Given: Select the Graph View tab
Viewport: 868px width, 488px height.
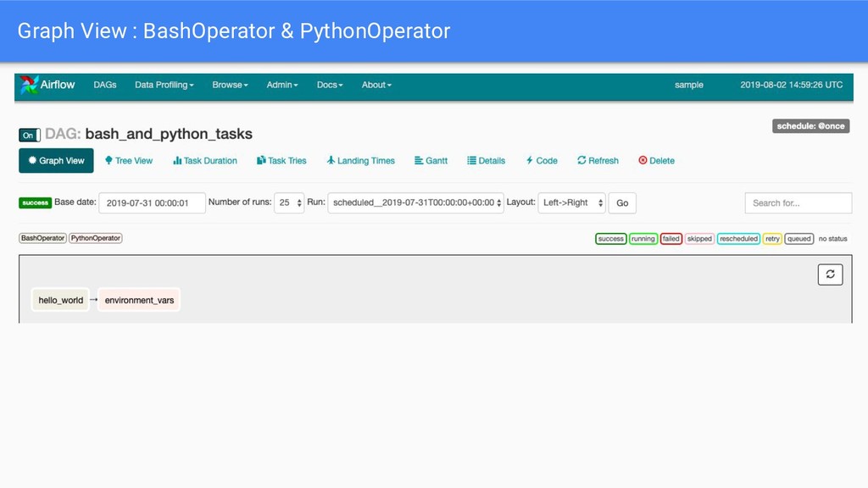Looking at the screenshot, I should click(x=56, y=160).
